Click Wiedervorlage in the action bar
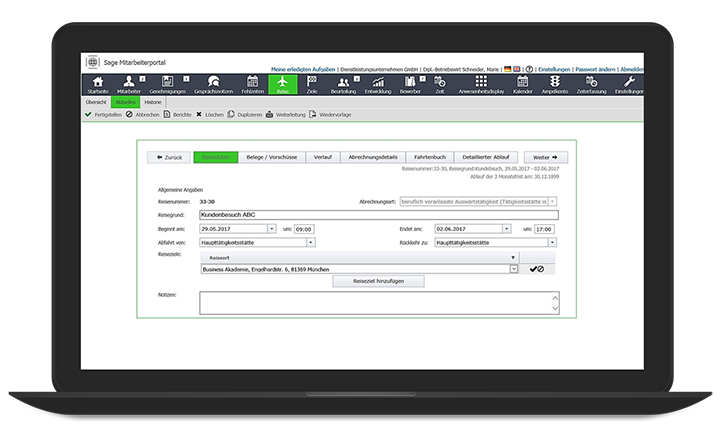This screenshot has width=720, height=434. 330,114
